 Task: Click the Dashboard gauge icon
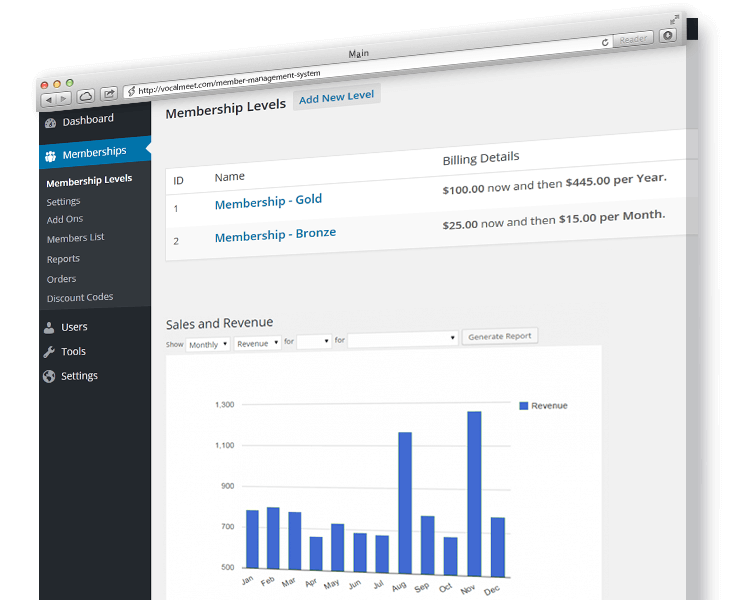click(x=50, y=123)
